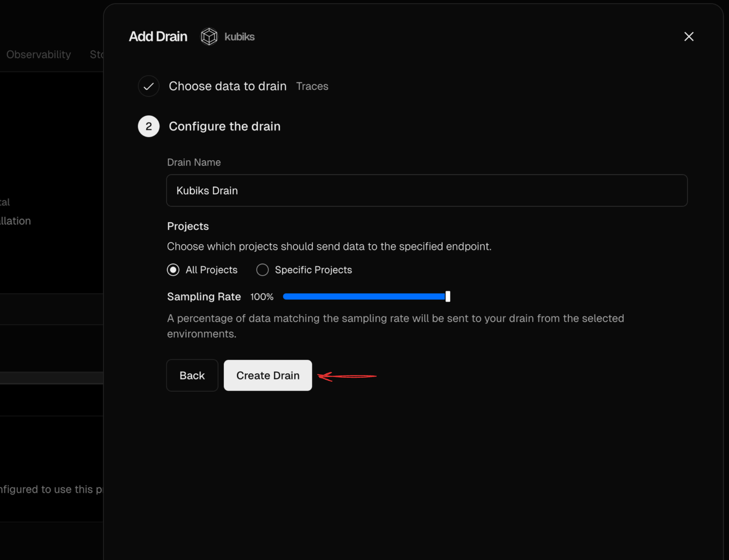Image resolution: width=729 pixels, height=560 pixels.
Task: Click the Projects section heading
Action: (188, 226)
